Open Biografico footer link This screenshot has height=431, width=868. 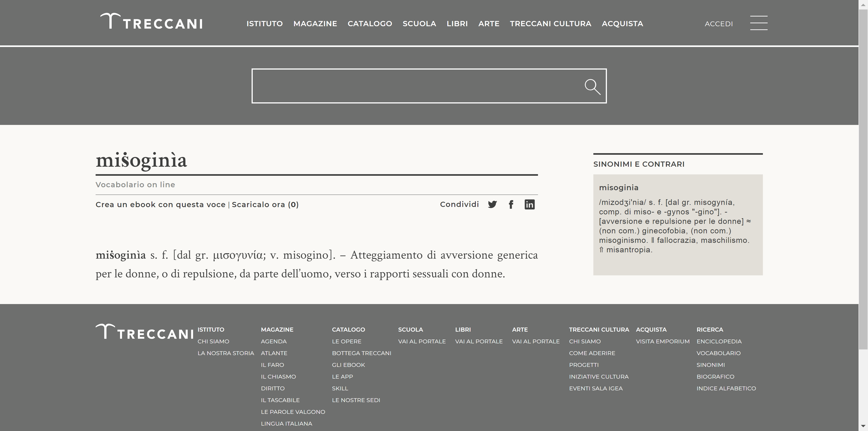(x=715, y=377)
